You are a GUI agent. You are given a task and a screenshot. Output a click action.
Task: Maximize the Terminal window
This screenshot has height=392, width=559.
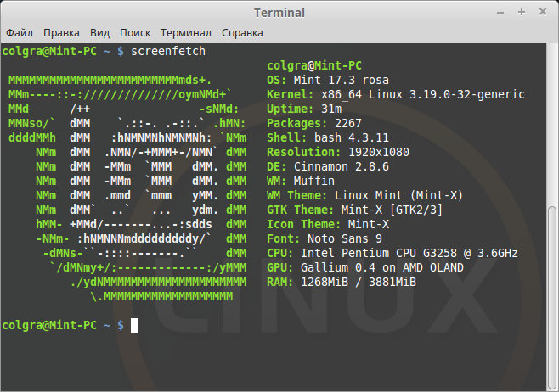point(522,12)
